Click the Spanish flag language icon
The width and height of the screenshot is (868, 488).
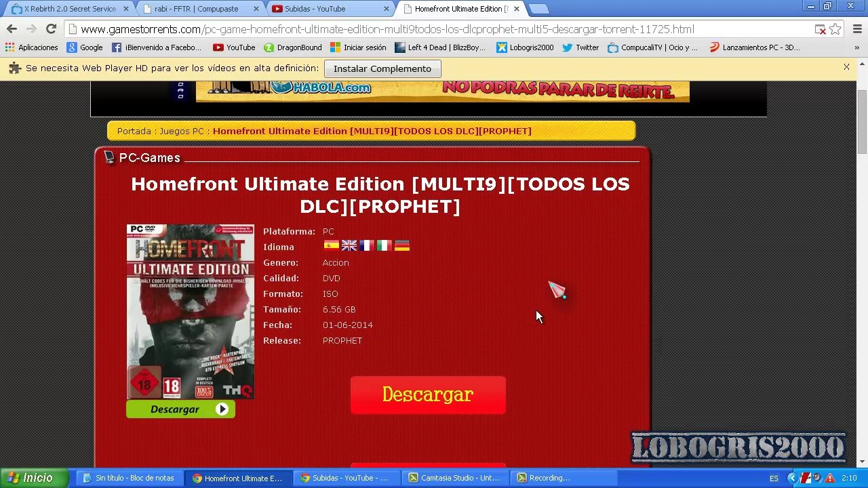pyautogui.click(x=331, y=245)
